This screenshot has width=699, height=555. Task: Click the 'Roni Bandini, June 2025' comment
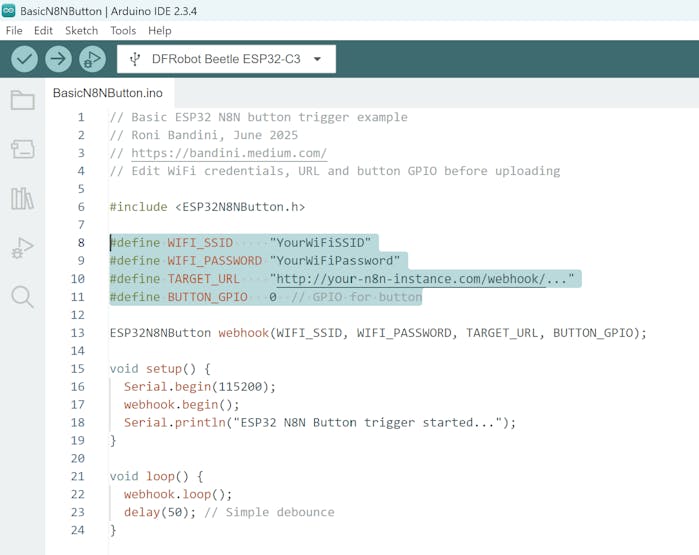click(214, 135)
